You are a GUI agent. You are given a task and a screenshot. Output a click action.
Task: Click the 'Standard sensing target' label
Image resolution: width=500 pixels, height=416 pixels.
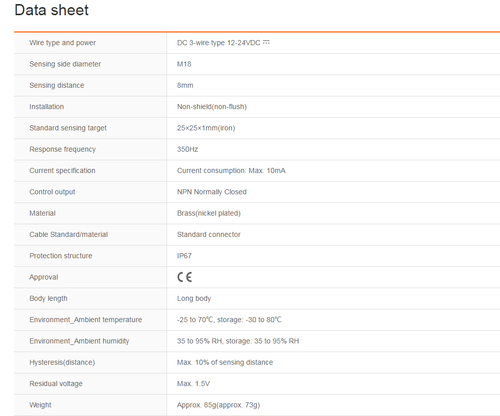(x=68, y=128)
